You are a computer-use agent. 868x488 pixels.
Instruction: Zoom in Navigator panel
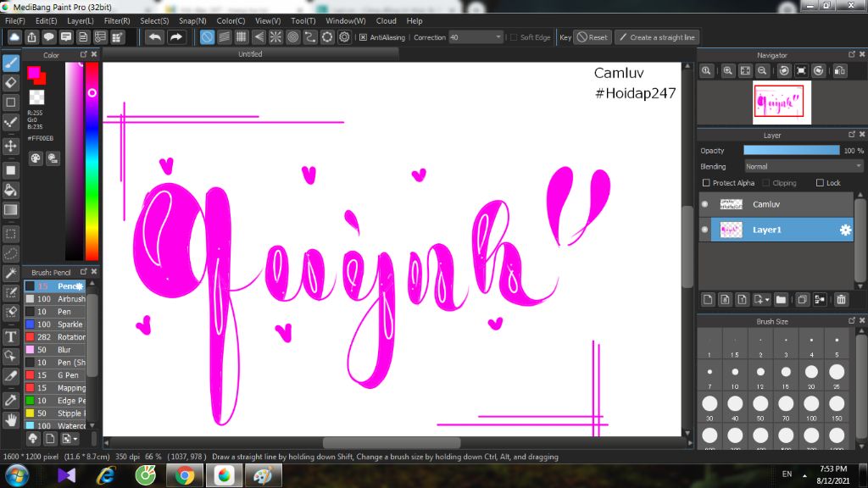(x=728, y=71)
